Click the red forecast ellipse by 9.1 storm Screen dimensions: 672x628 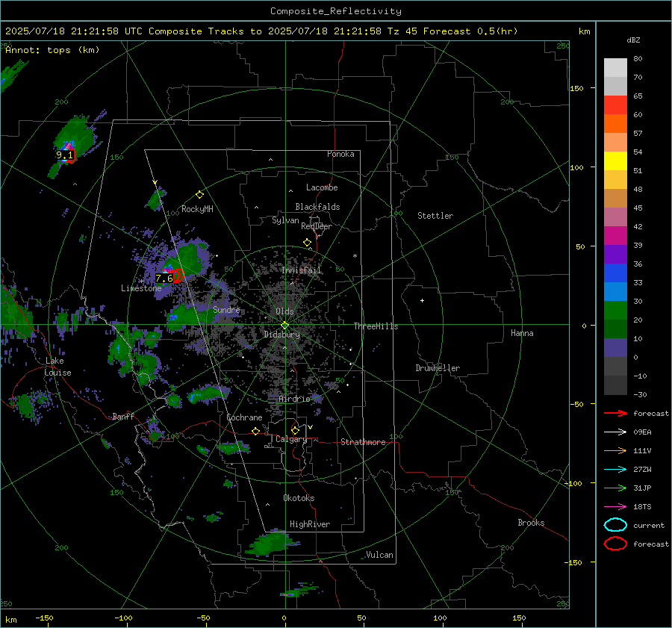click(71, 155)
